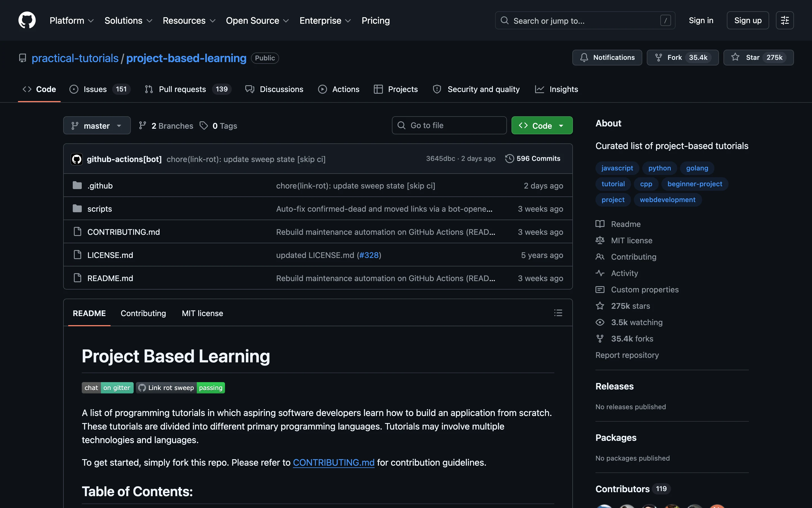Click the star icon beside 275k stars
The image size is (812, 508).
pos(600,306)
